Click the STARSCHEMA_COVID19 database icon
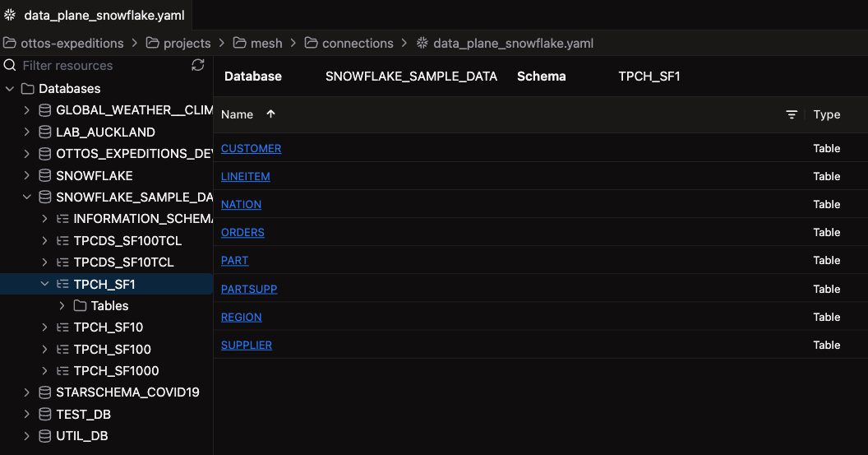This screenshot has width=868, height=455. pyautogui.click(x=45, y=392)
